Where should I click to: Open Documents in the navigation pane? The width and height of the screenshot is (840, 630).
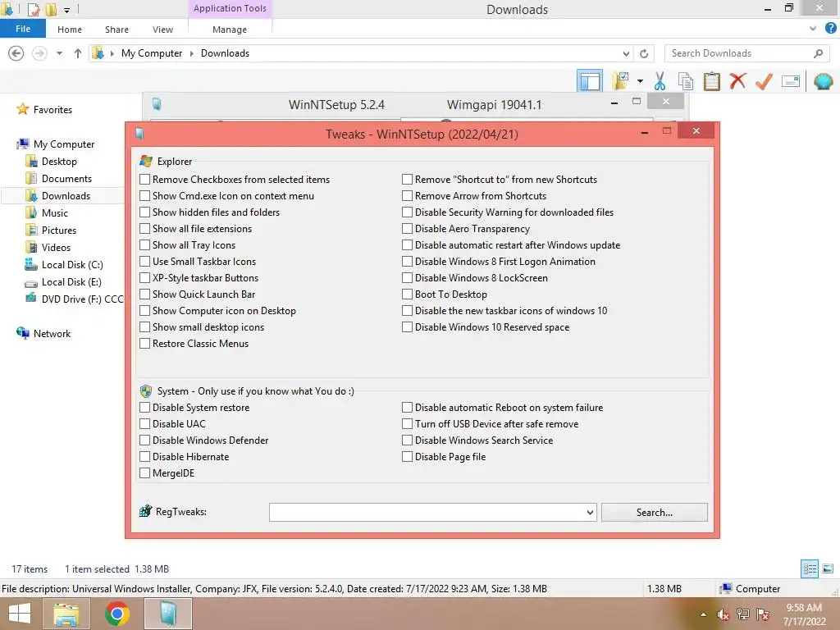pyautogui.click(x=59, y=178)
